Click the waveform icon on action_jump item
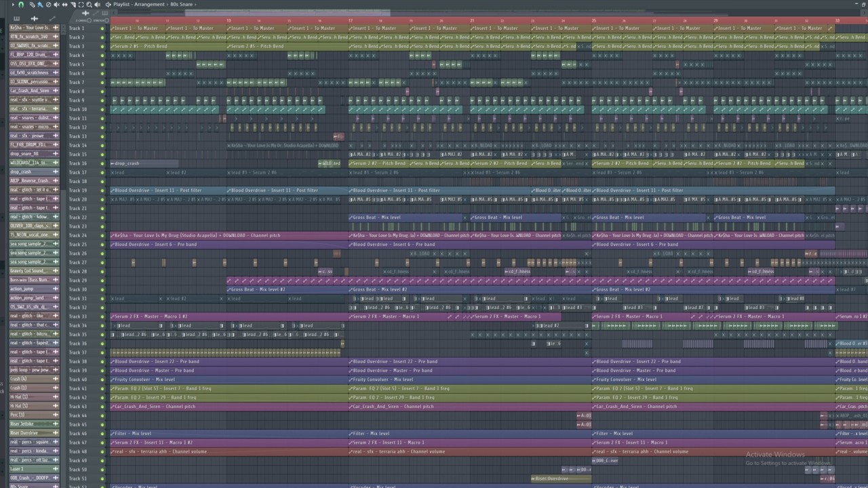The width and height of the screenshot is (868, 488). point(56,289)
